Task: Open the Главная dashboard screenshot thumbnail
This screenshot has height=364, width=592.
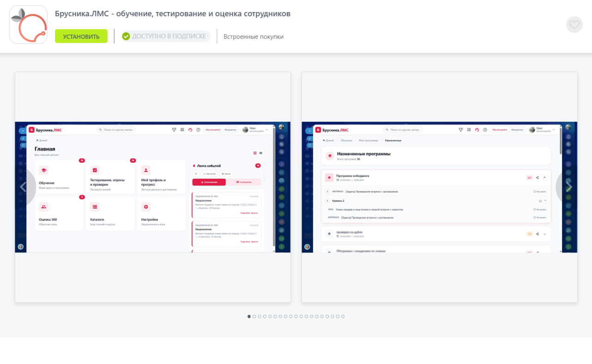Action: pos(153,187)
